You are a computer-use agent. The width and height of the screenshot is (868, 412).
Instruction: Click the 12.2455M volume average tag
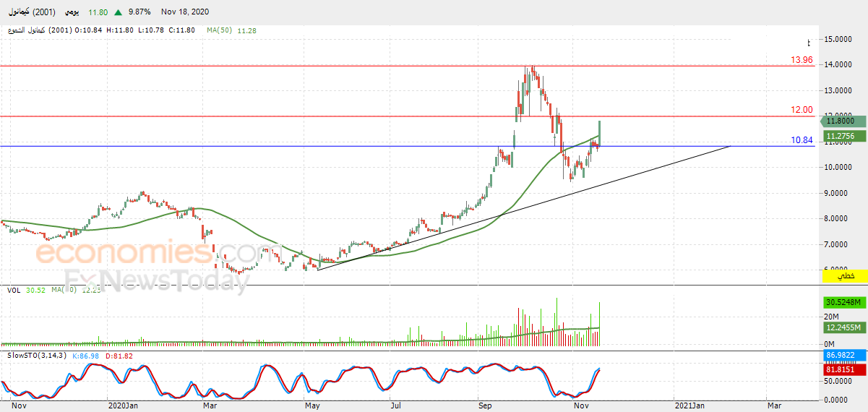tap(843, 327)
